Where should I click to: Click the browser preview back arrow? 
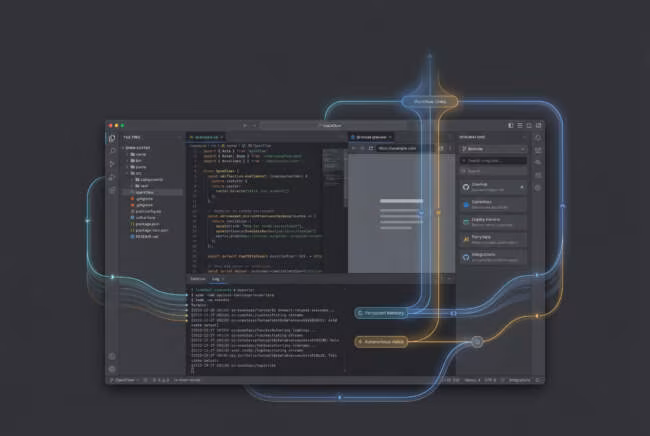pos(354,148)
